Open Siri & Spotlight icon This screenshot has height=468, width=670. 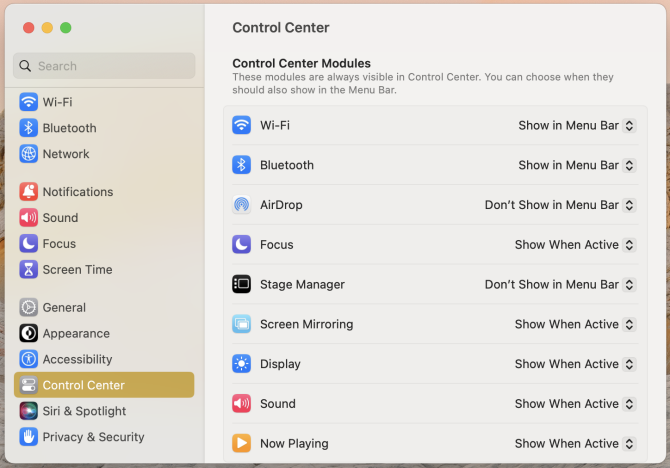pyautogui.click(x=29, y=411)
